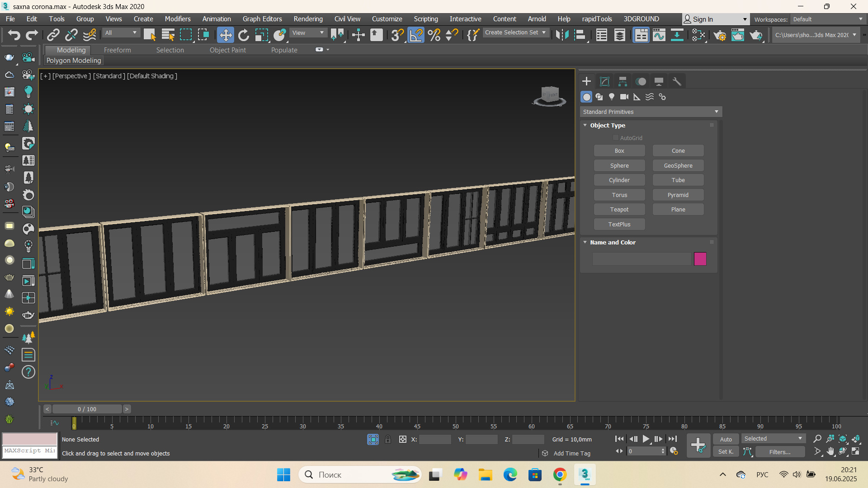Toggle Spinner Snap on the toolbar
This screenshot has width=868, height=488.
pyautogui.click(x=452, y=35)
